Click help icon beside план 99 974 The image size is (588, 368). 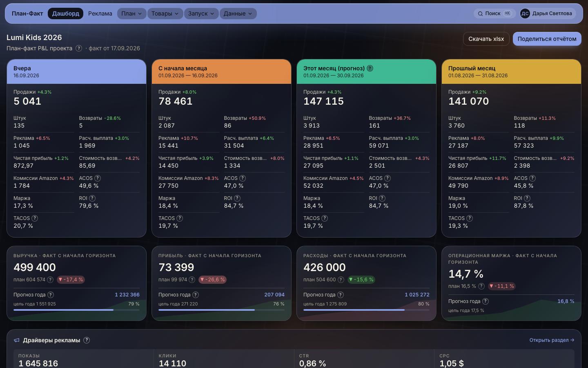point(192,280)
